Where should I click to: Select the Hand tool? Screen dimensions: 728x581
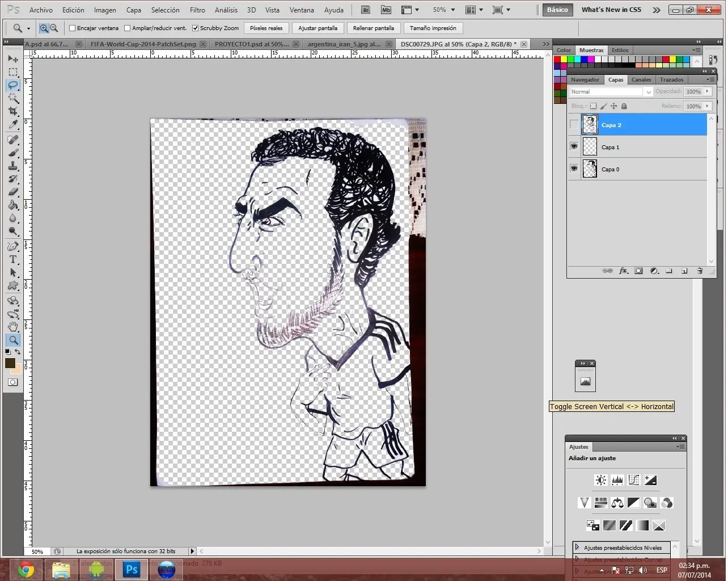pyautogui.click(x=13, y=327)
